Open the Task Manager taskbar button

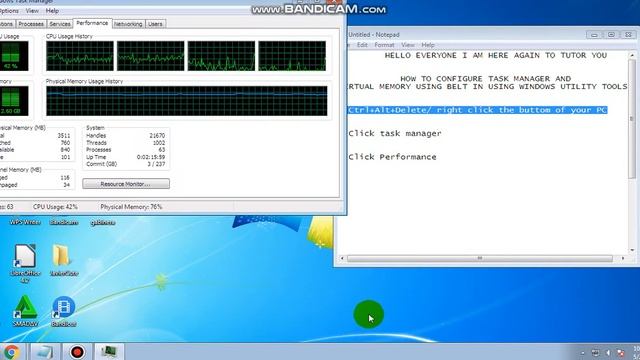pyautogui.click(x=109, y=352)
